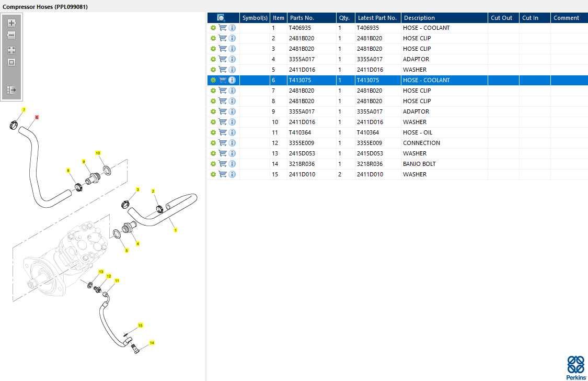Image resolution: width=588 pixels, height=381 pixels.
Task: Click gear icon for item 1 row
Action: pyautogui.click(x=213, y=28)
